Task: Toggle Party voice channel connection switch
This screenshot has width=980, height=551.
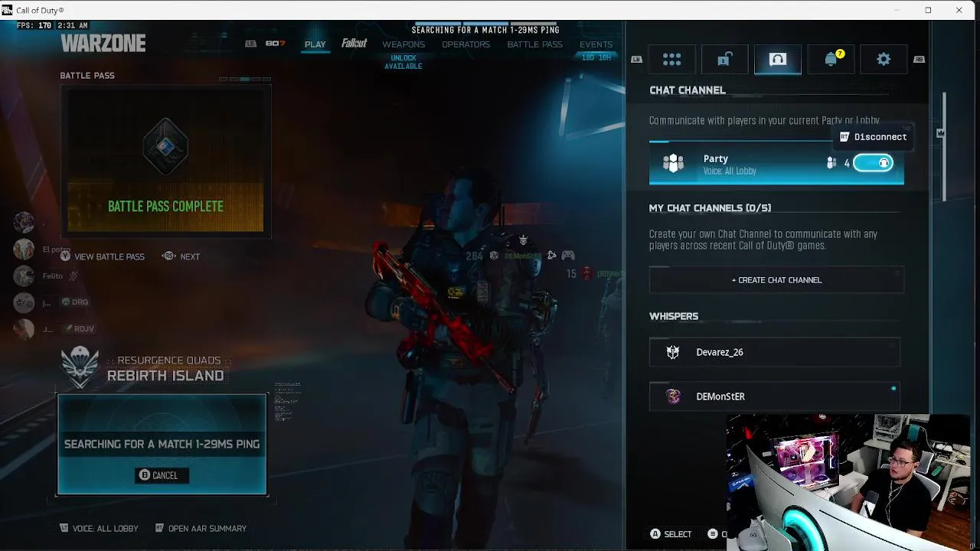Action: point(873,163)
